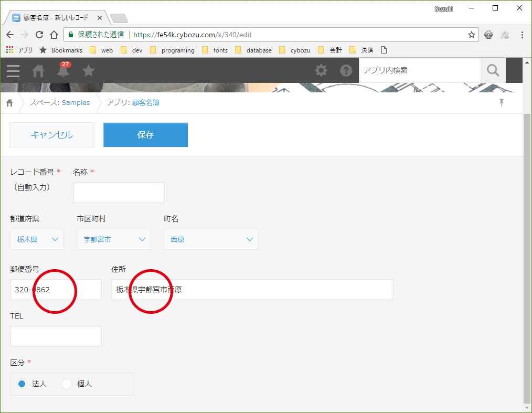Open the kintone hamburger menu
The image size is (532, 413).
tap(13, 70)
